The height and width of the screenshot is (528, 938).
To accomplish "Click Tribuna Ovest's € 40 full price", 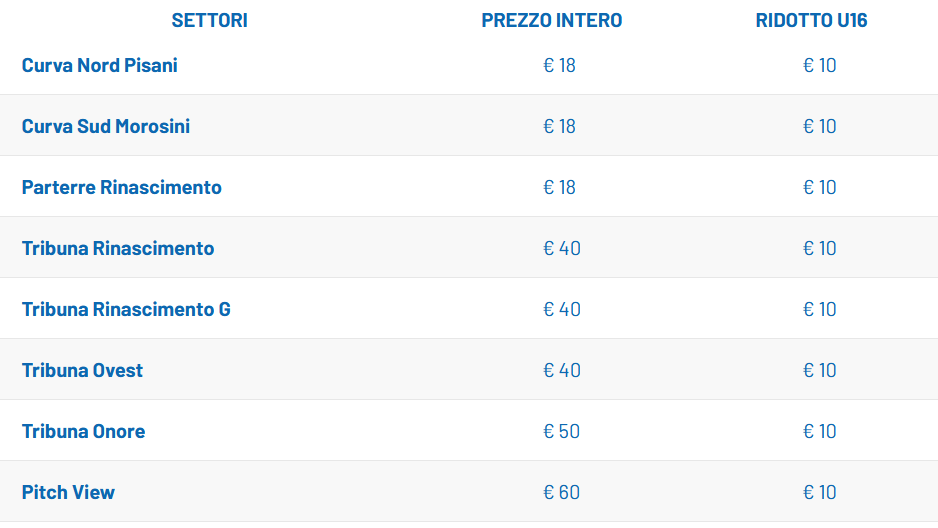I will 561,371.
